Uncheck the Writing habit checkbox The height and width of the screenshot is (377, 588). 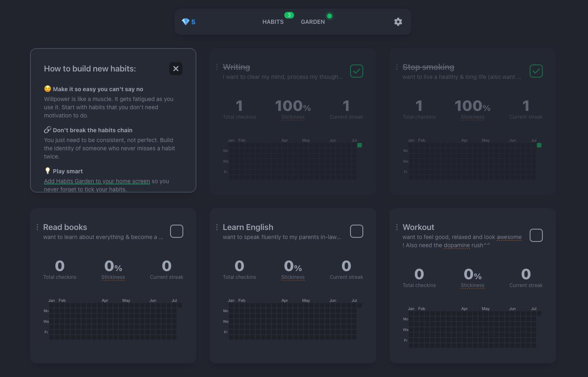click(x=356, y=71)
